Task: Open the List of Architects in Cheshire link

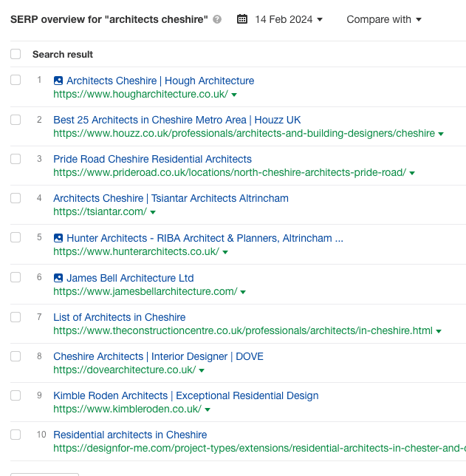Action: pos(119,317)
